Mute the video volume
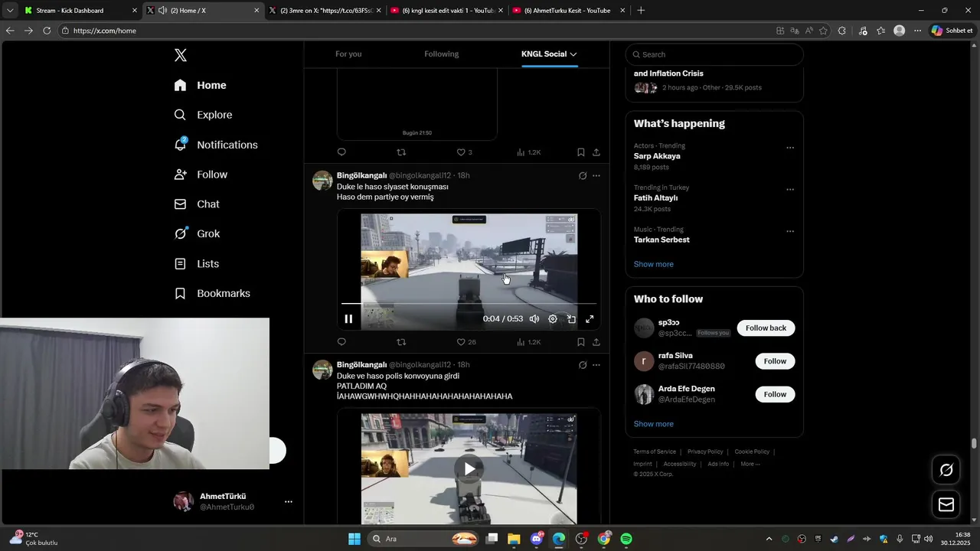980x551 pixels. (x=534, y=319)
